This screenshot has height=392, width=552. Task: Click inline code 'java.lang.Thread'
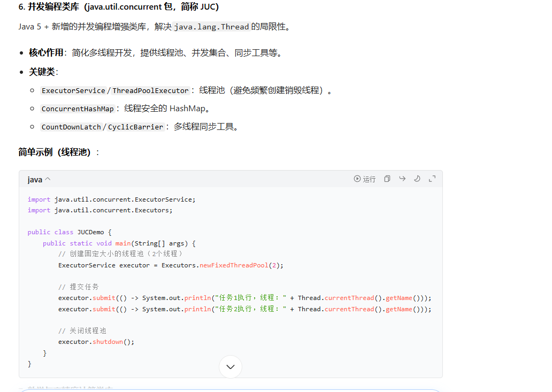pyautogui.click(x=211, y=27)
